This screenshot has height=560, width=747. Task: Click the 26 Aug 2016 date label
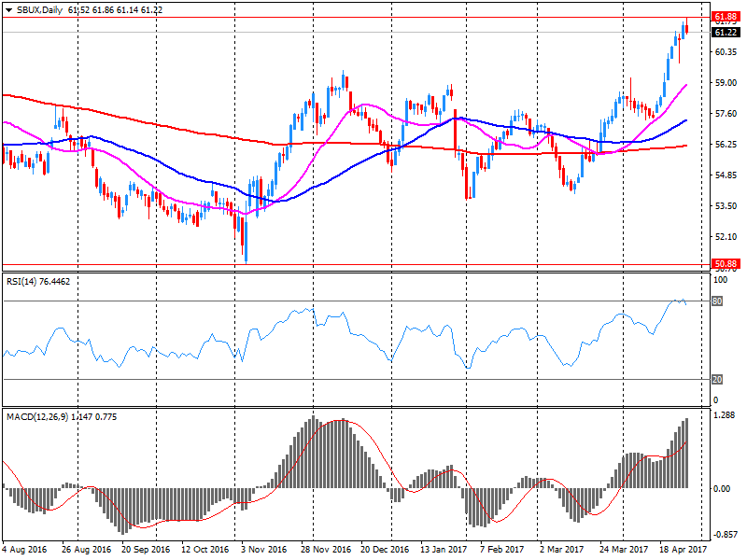point(86,550)
